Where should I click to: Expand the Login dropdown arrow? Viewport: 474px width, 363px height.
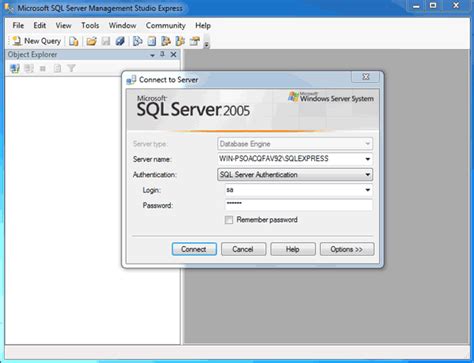click(368, 190)
